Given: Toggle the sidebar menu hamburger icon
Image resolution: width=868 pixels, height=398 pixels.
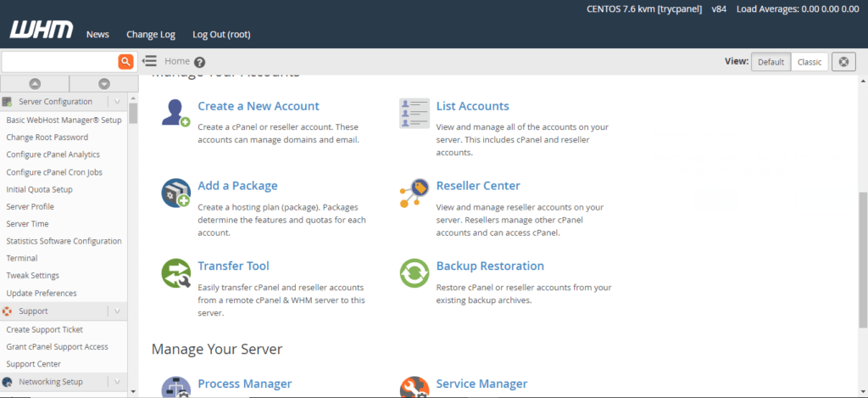Looking at the screenshot, I should pyautogui.click(x=149, y=61).
